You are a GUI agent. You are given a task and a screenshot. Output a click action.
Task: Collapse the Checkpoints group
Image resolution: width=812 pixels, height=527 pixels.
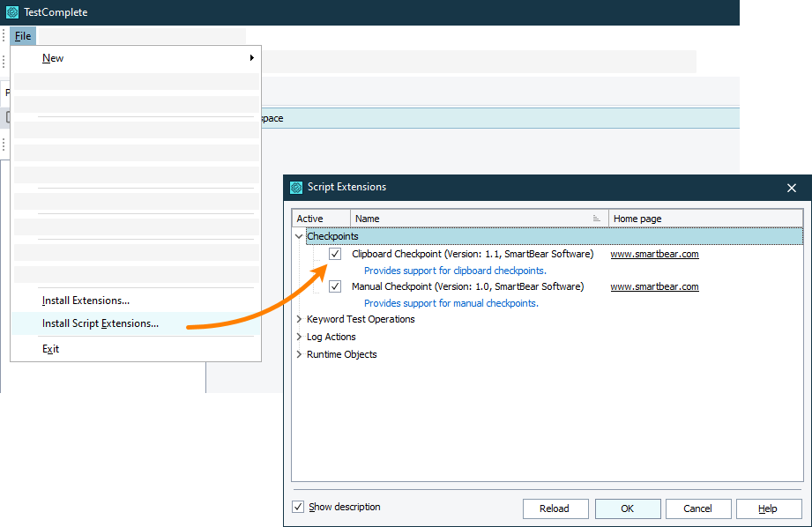point(299,236)
